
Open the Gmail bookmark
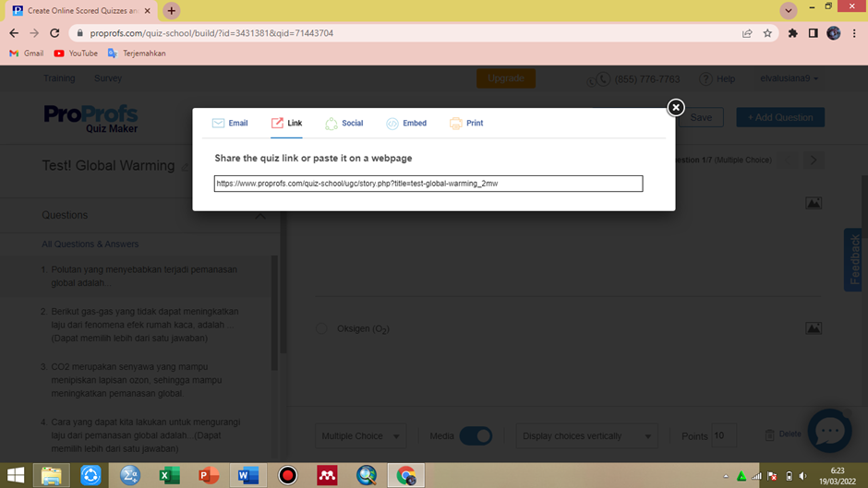27,54
